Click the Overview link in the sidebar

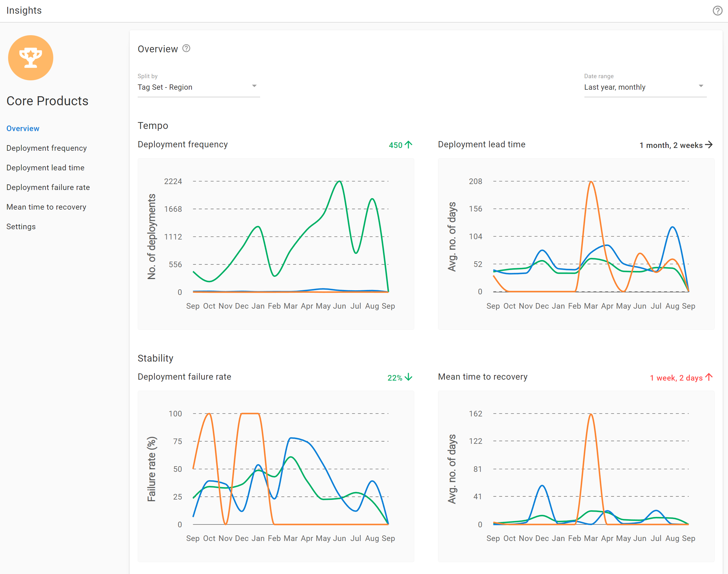[22, 128]
